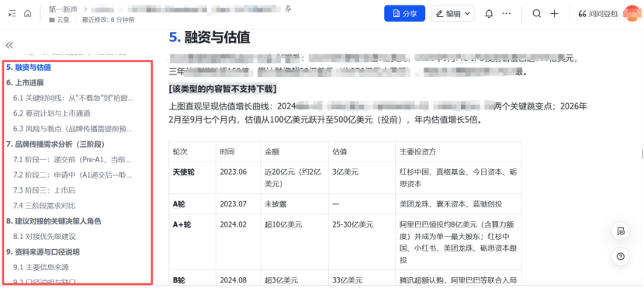Click the 2023.07 date cell
This screenshot has height=288, width=644.
[238, 204]
